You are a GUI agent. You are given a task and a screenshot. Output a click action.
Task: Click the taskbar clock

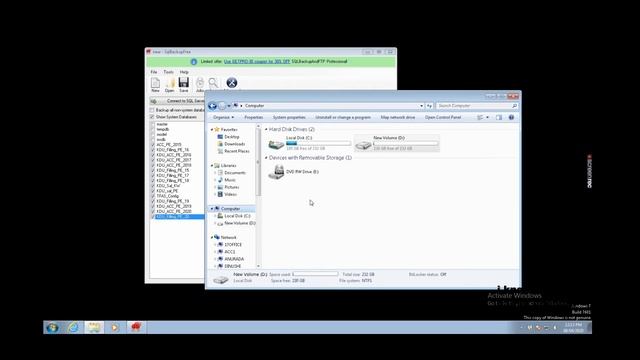[573, 327]
